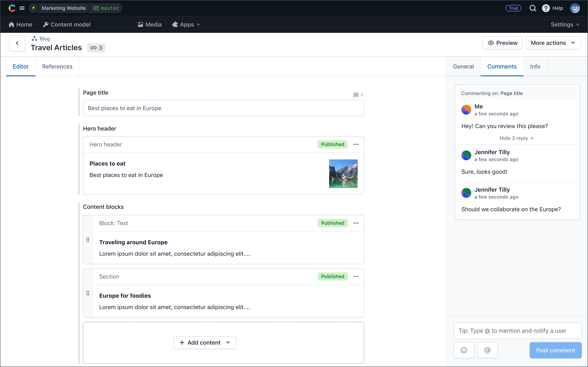The image size is (588, 367).
Task: Open Block: Text three-dot menu
Action: [356, 223]
